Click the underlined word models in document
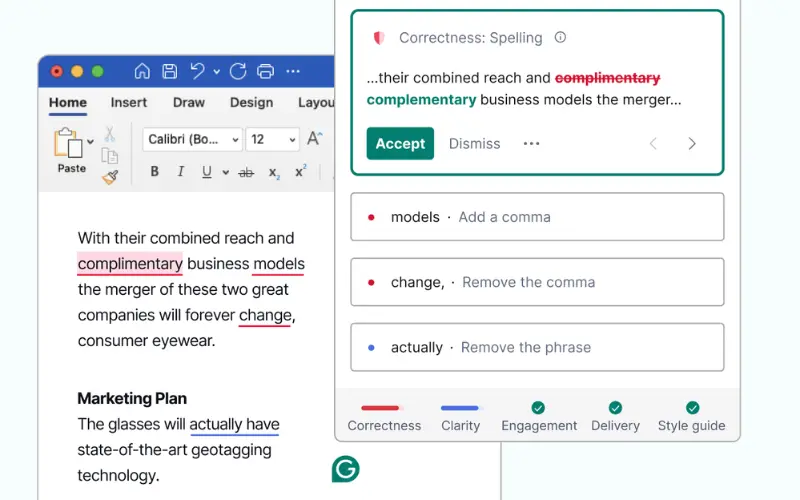 (279, 264)
